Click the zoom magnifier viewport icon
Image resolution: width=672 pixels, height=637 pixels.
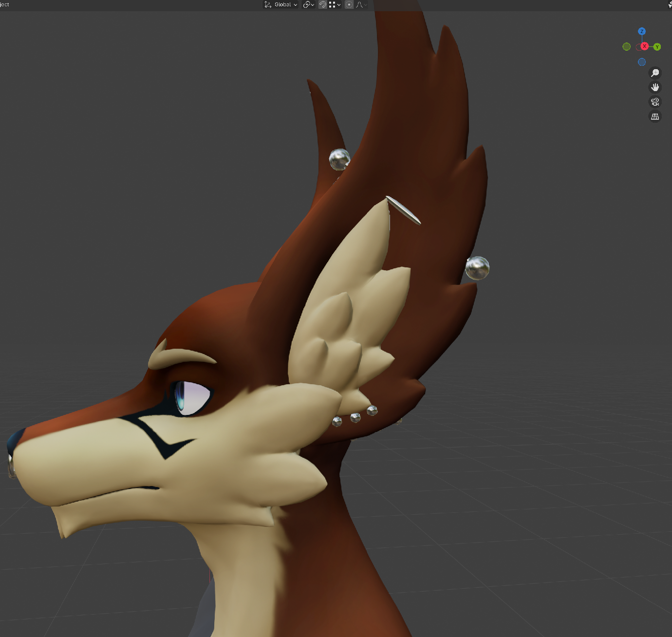pos(655,73)
